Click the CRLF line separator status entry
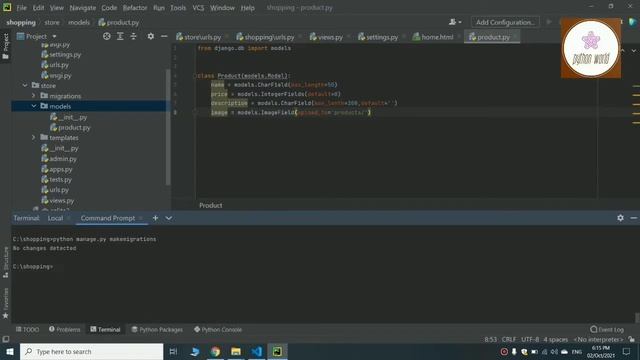Screen dimensions: 640x360 509,340
